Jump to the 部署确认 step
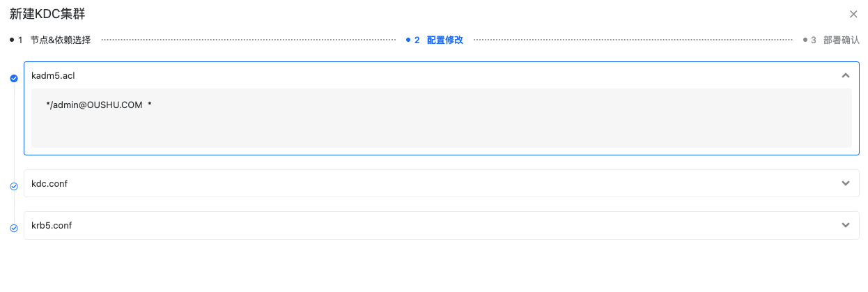This screenshot has width=868, height=292. pyautogui.click(x=841, y=40)
